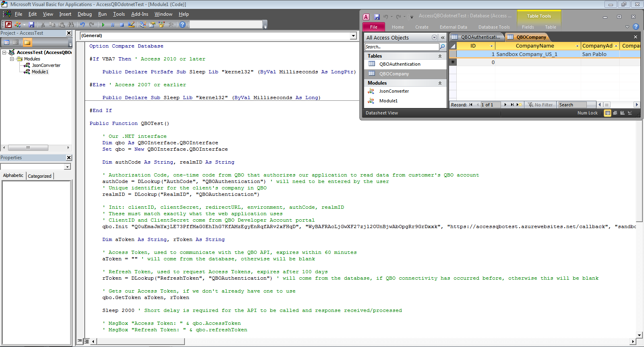Click the Reset stop toolbar icon
The image size is (644, 347).
point(122,25)
